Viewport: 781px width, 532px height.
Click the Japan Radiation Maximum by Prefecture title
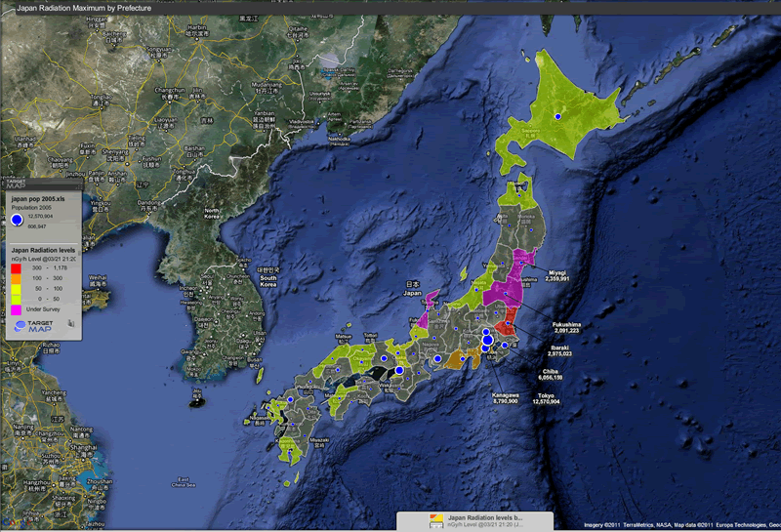79,7
